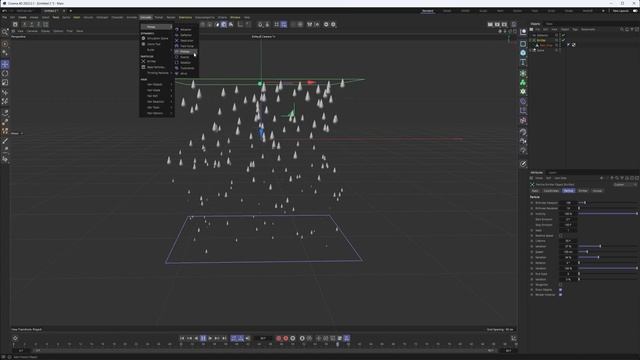Expand the Hair Options submenu
The image size is (640, 360).
tap(171, 113)
